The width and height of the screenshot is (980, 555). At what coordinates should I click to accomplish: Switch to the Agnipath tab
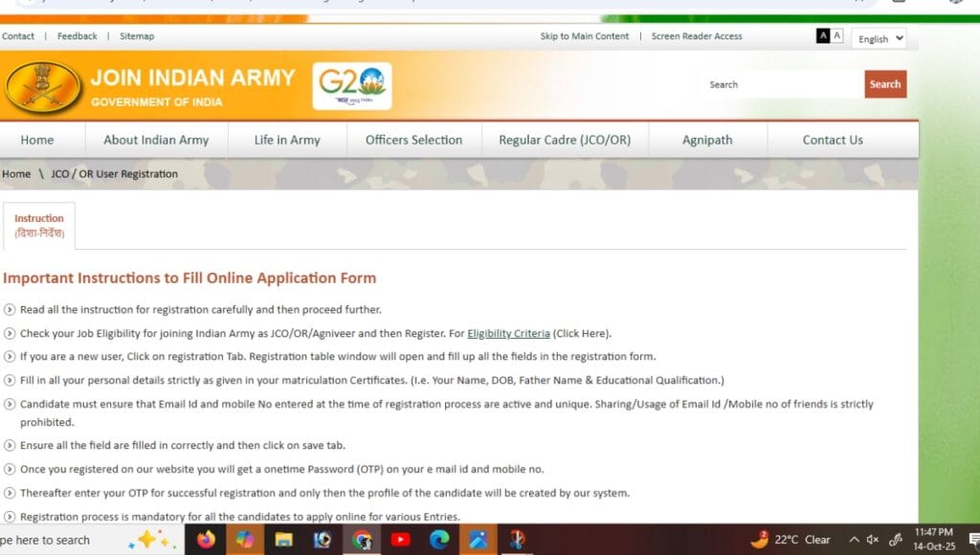[708, 140]
